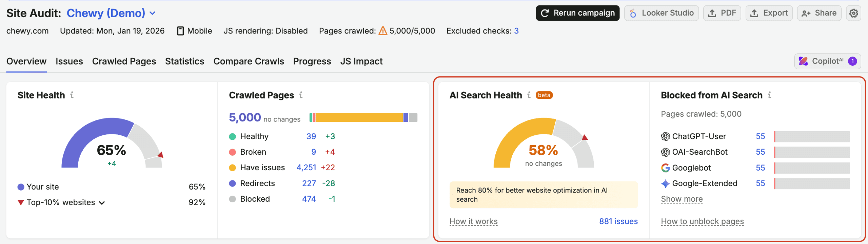The width and height of the screenshot is (868, 244).
Task: Click the gray Blocked status dot
Action: click(x=232, y=199)
